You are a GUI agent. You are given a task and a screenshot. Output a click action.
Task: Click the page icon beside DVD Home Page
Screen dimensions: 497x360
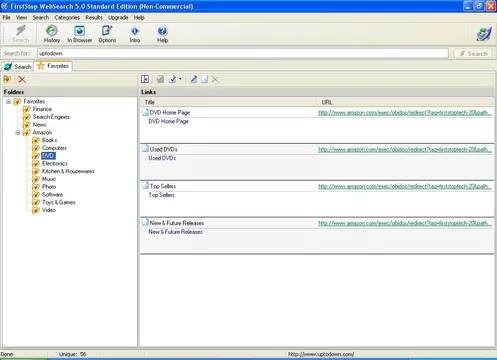pyautogui.click(x=145, y=112)
